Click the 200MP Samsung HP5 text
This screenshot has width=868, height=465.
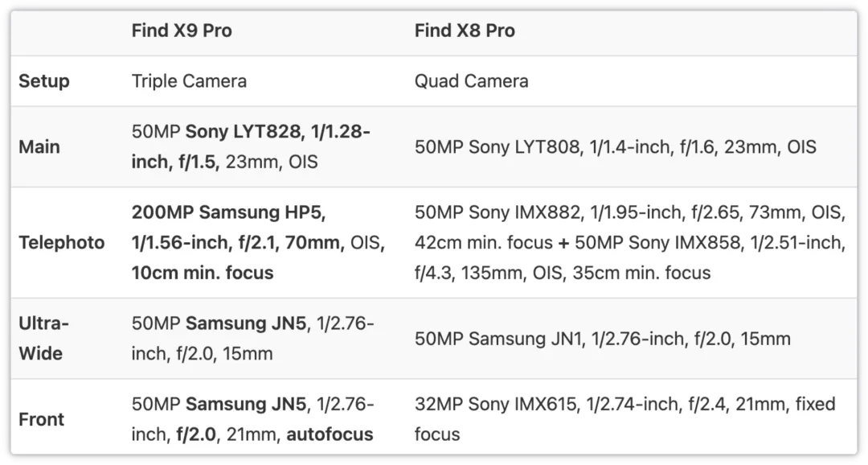tap(228, 212)
